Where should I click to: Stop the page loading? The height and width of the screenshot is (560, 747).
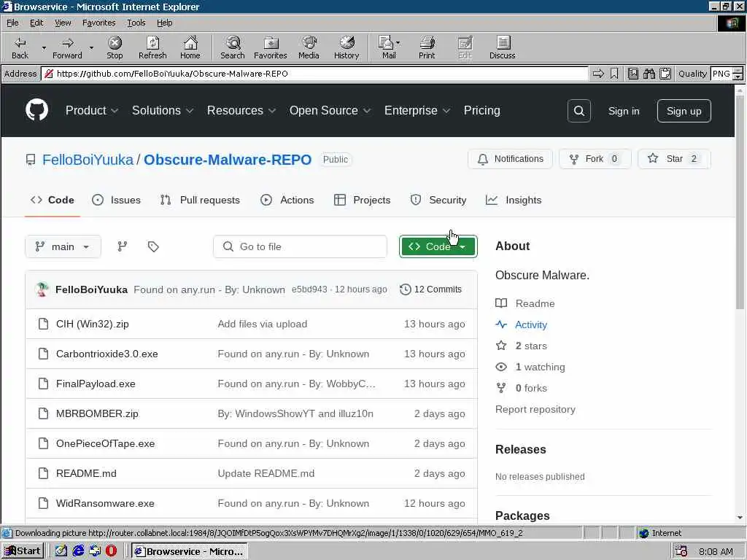(115, 47)
